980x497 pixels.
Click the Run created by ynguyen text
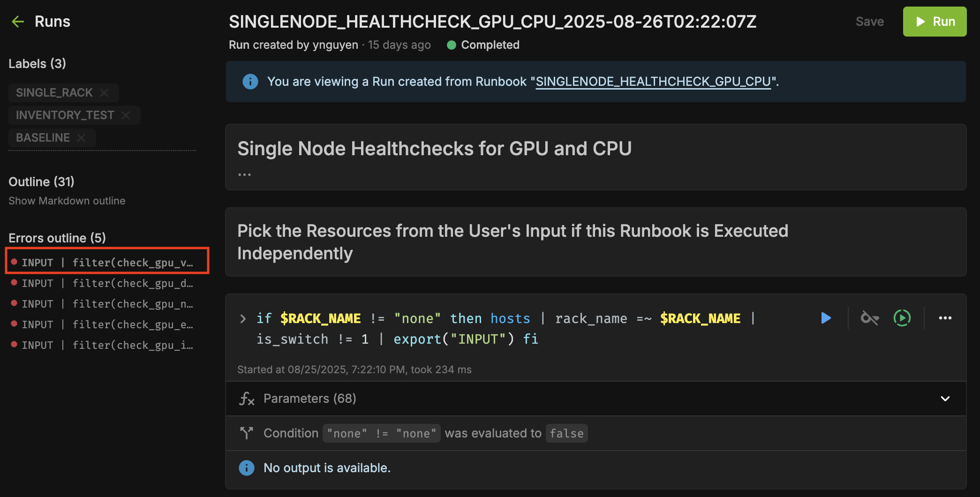294,45
